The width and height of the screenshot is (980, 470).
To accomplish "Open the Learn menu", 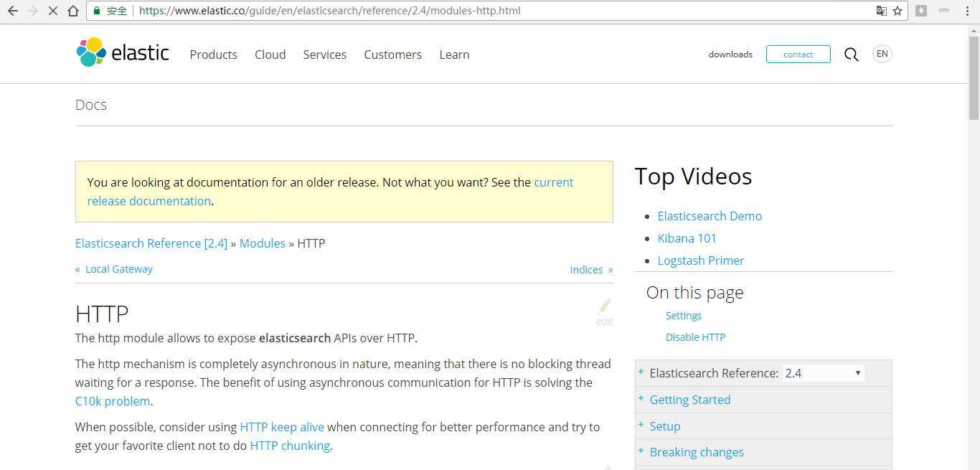I will point(454,55).
